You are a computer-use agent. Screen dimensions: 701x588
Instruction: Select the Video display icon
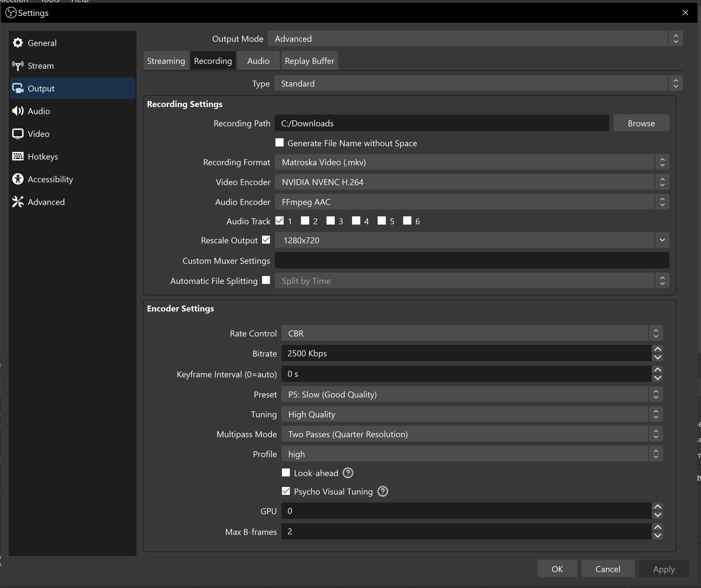(x=18, y=133)
